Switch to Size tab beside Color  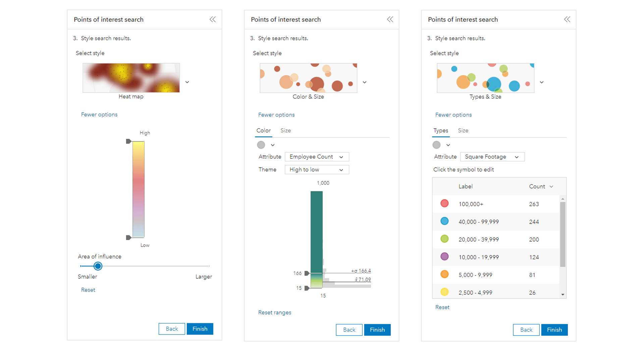tap(285, 131)
